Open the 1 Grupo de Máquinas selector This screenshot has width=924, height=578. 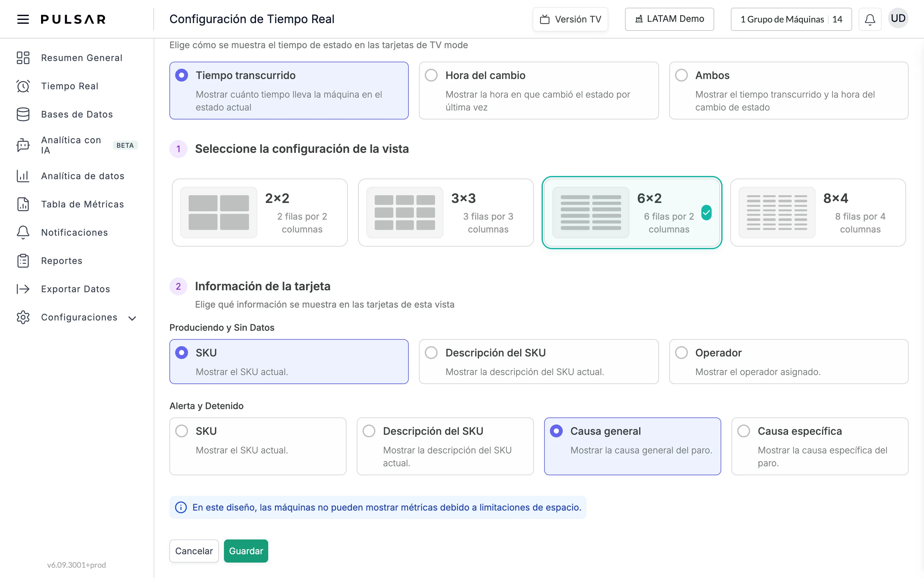tap(791, 19)
